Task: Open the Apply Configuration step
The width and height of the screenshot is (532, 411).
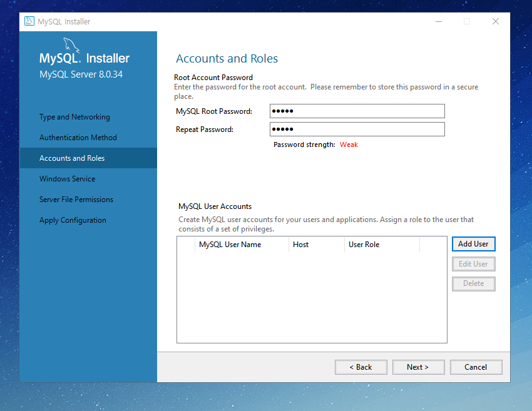Action: click(x=73, y=220)
